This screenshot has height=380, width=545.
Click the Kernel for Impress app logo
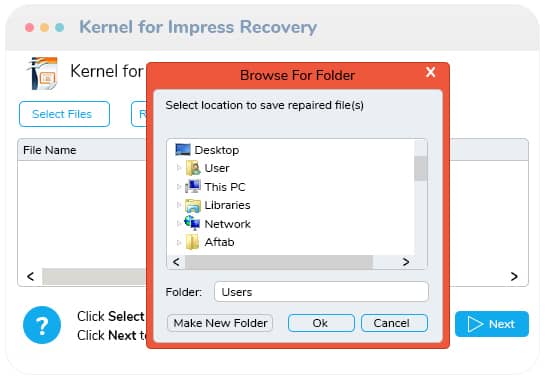pyautogui.click(x=43, y=73)
